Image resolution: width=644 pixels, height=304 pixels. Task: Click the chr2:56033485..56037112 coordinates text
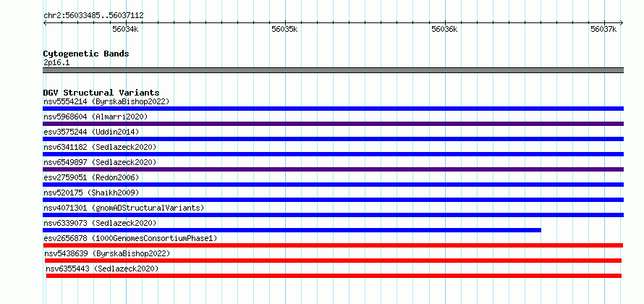point(93,16)
